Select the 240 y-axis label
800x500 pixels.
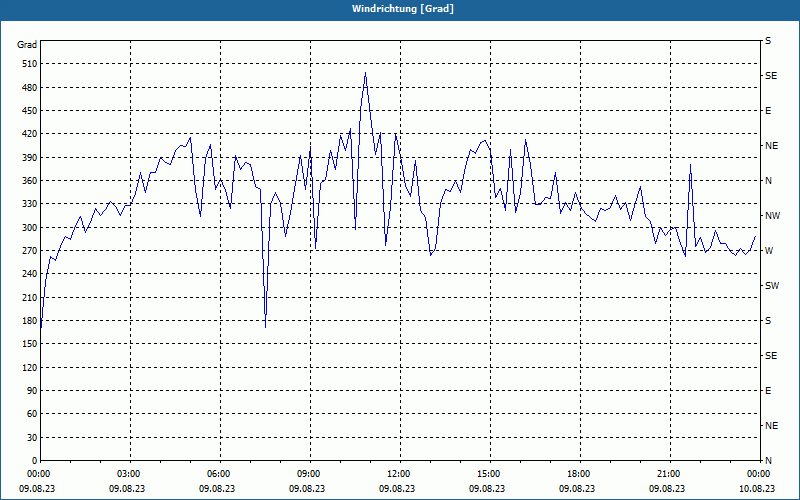tap(30, 274)
